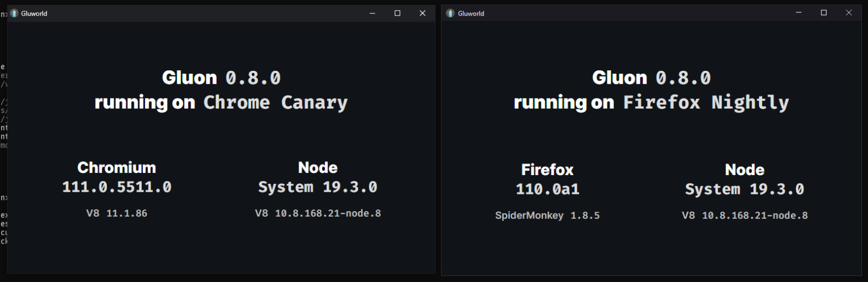Click the SpiderMonkey 1.8.5 engine label
868x282 pixels.
point(547,215)
